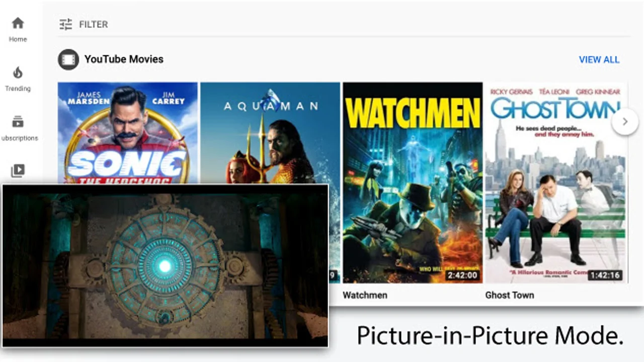
Task: Open the Trending flame icon
Action: click(x=18, y=73)
